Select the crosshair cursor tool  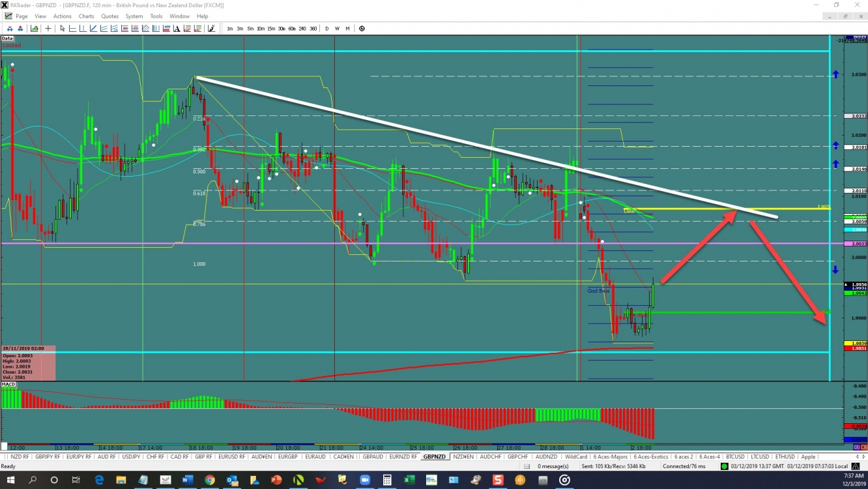coord(48,29)
